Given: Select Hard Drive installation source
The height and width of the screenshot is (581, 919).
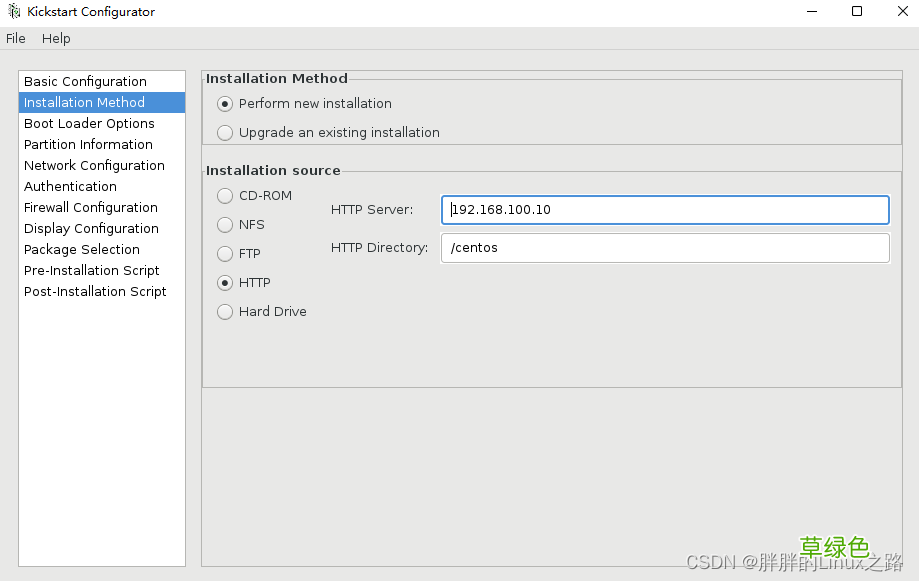Looking at the screenshot, I should click(x=225, y=311).
